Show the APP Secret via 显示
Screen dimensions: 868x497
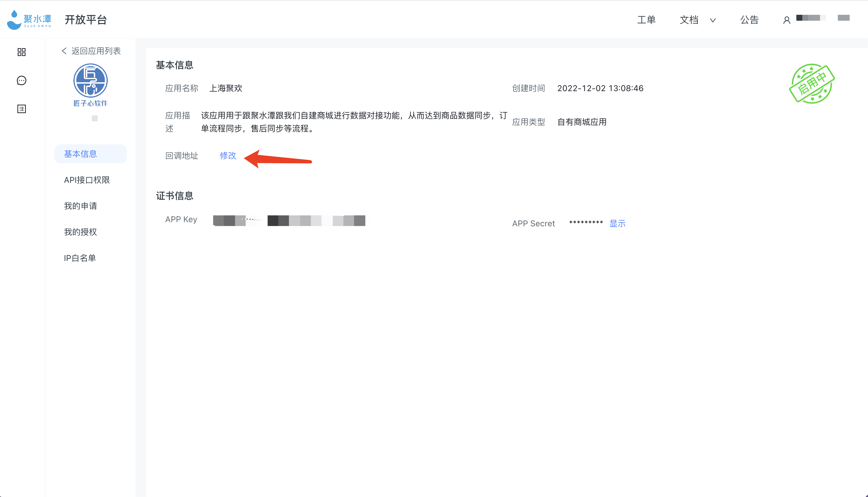tap(617, 224)
